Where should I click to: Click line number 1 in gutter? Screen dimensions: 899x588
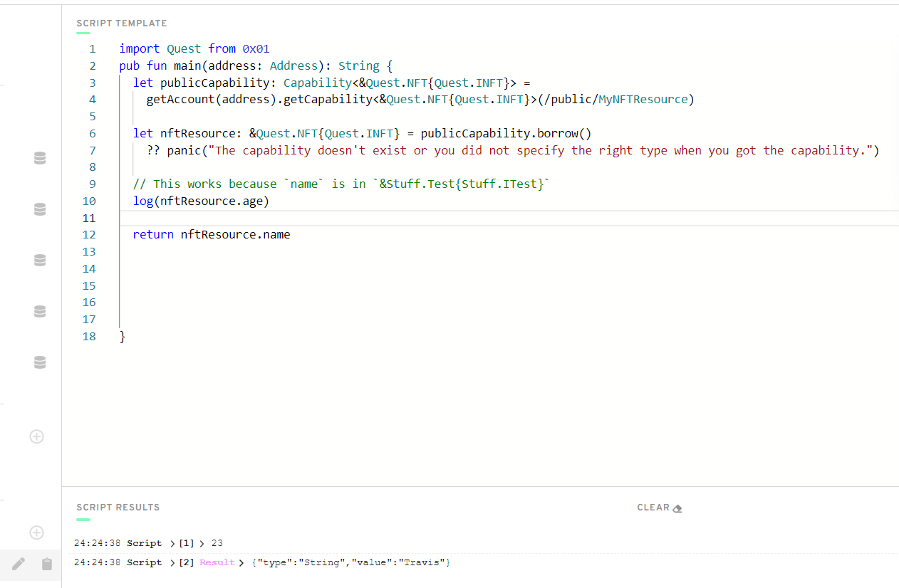point(92,49)
